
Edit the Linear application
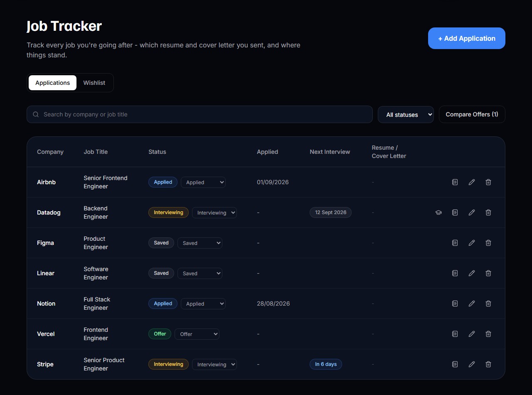472,273
